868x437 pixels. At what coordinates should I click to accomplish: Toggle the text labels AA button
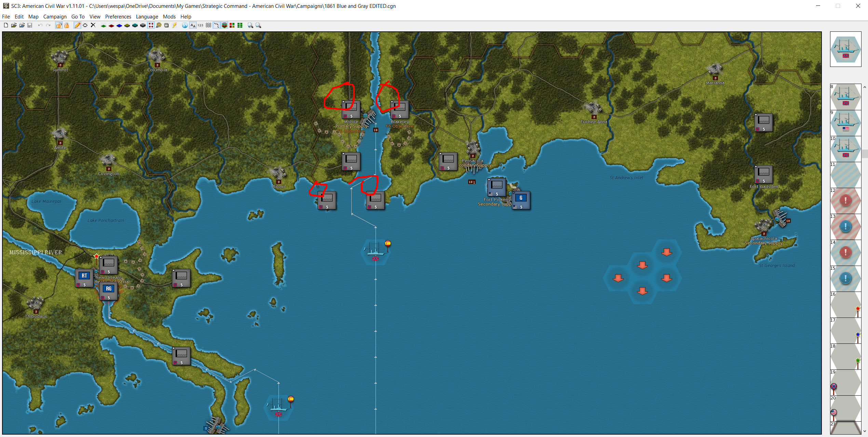[193, 25]
